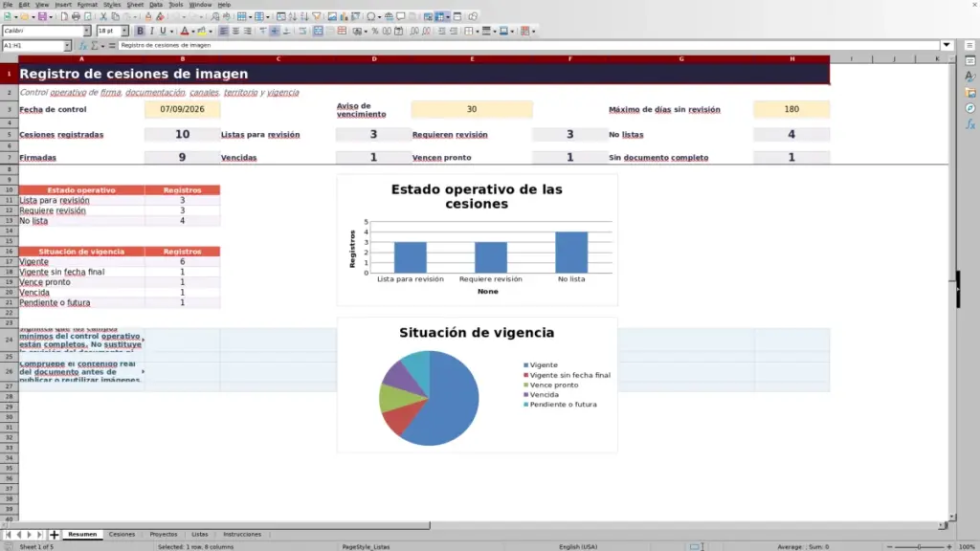980x551 pixels.
Task: Open Name Box dropdown arrow
Action: 67,46
